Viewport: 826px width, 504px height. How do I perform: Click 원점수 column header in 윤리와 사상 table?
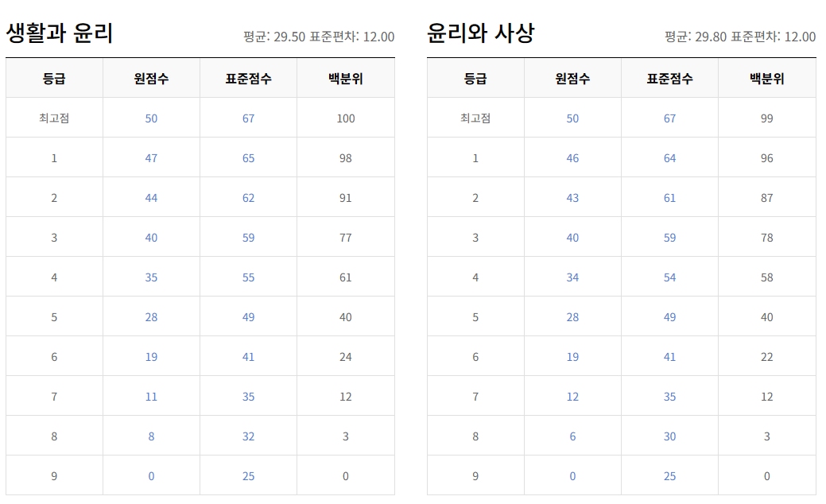point(572,79)
